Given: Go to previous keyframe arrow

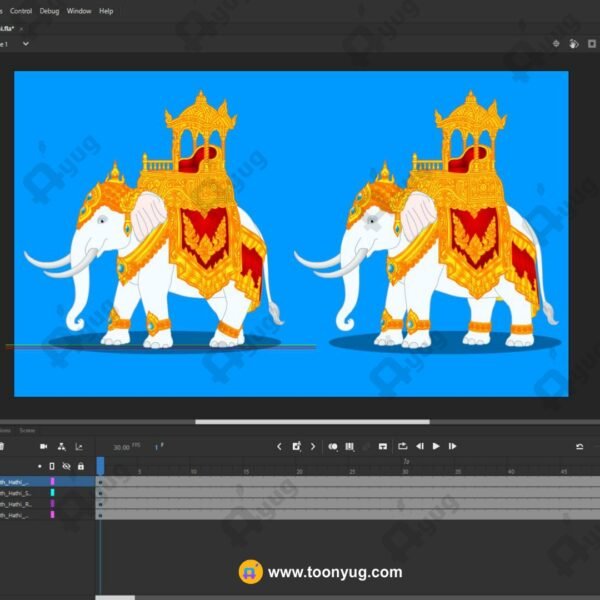Looking at the screenshot, I should coord(279,447).
